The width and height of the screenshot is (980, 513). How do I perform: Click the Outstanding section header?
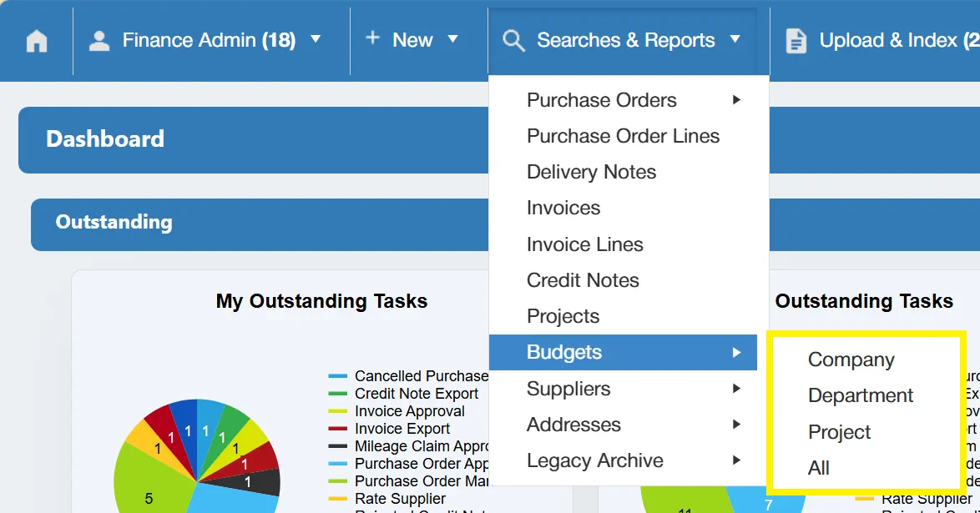coord(114,223)
